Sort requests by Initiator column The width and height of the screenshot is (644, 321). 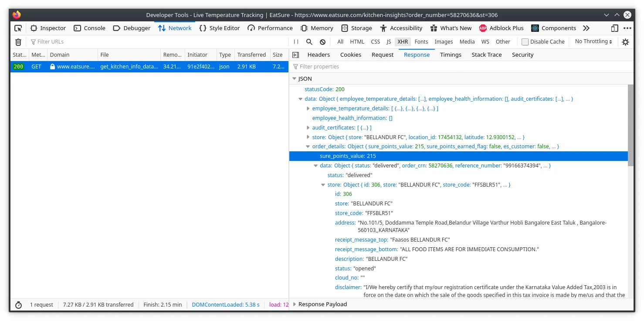(x=200, y=55)
